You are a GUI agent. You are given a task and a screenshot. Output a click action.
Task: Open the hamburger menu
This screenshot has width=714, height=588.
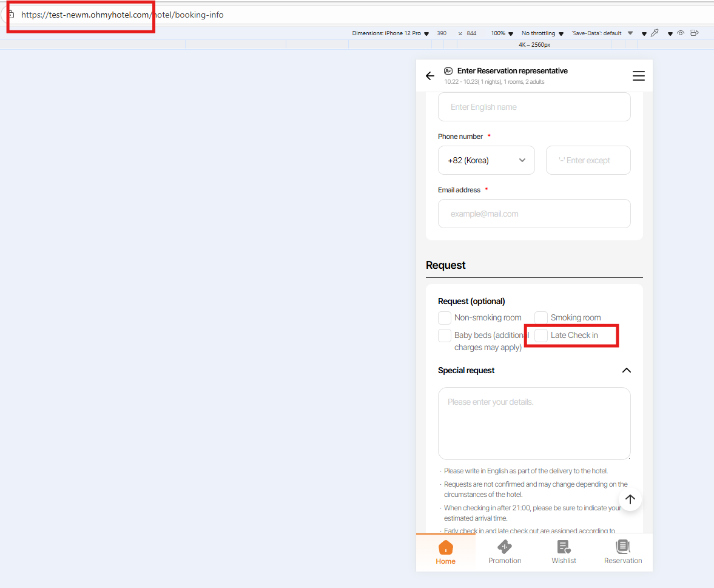coord(638,76)
